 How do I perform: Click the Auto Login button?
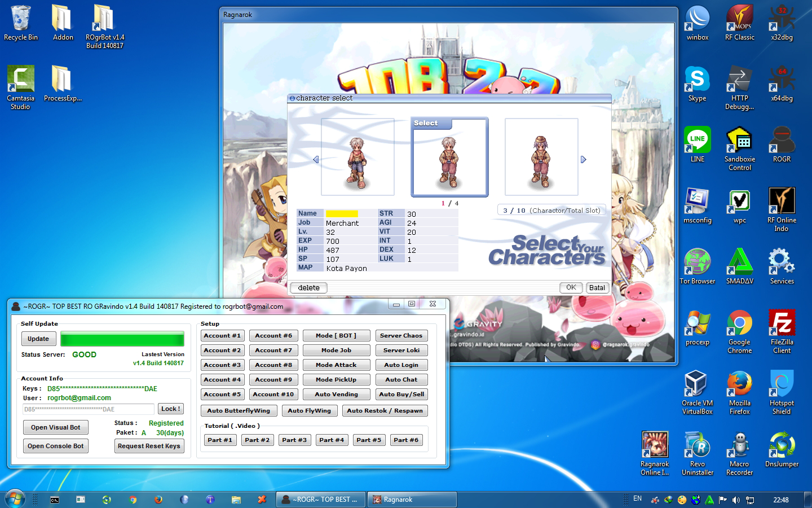point(401,365)
